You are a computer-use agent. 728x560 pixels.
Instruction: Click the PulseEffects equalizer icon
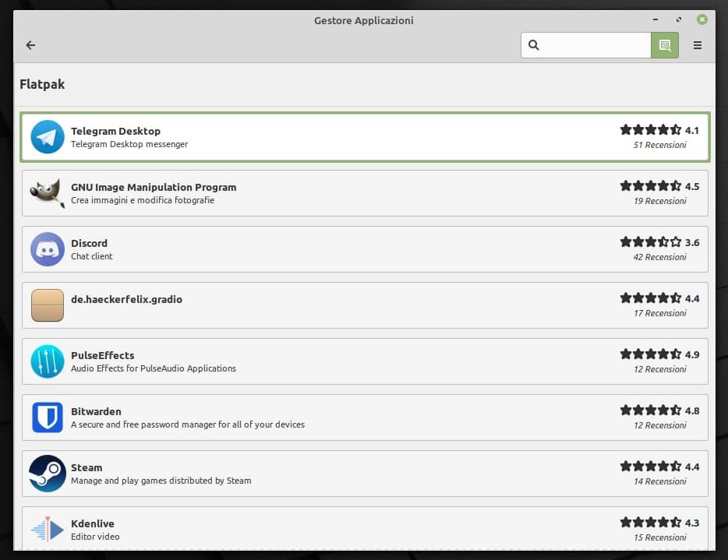(x=48, y=361)
